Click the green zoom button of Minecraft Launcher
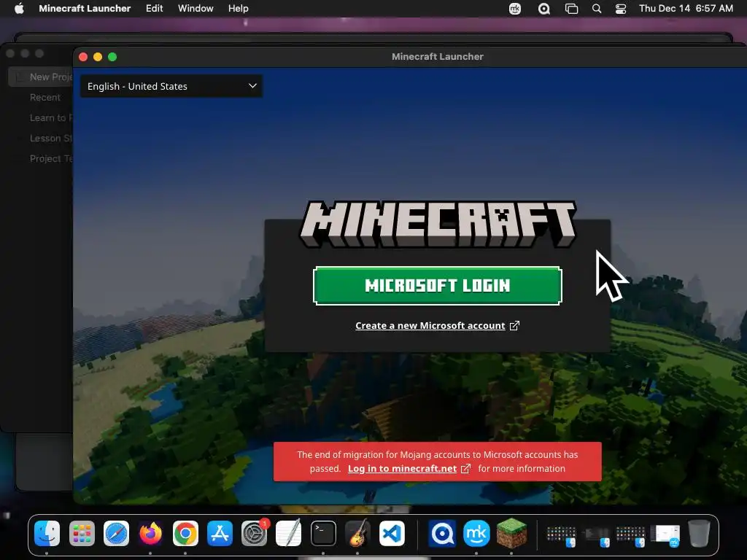The width and height of the screenshot is (747, 560). (112, 57)
